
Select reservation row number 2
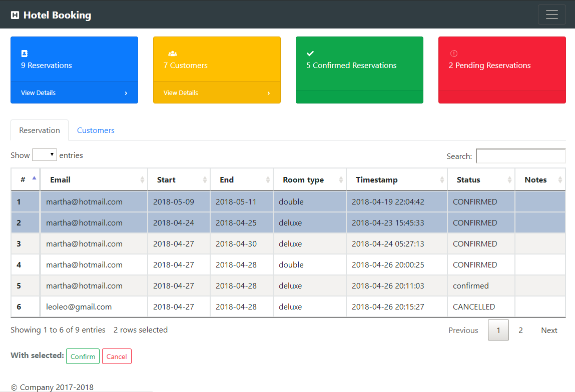pos(288,222)
